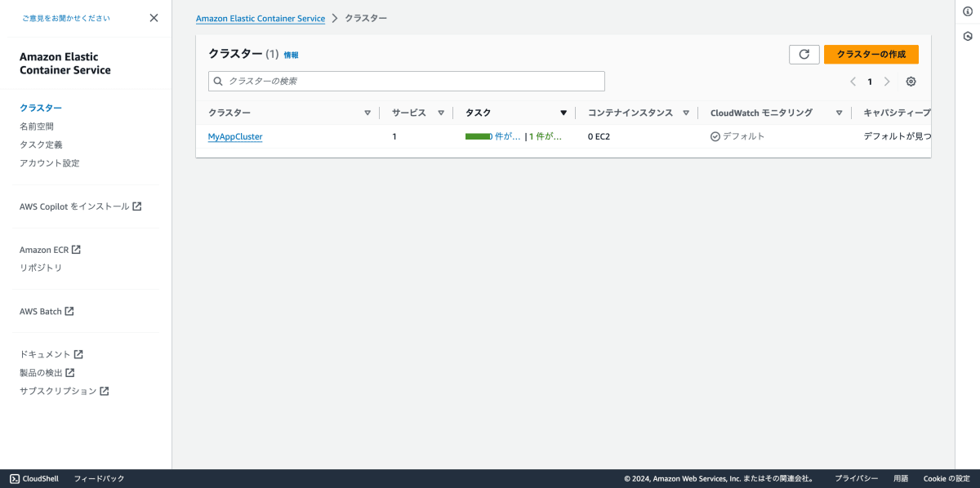Click the refresh clusters icon button

pos(804,54)
